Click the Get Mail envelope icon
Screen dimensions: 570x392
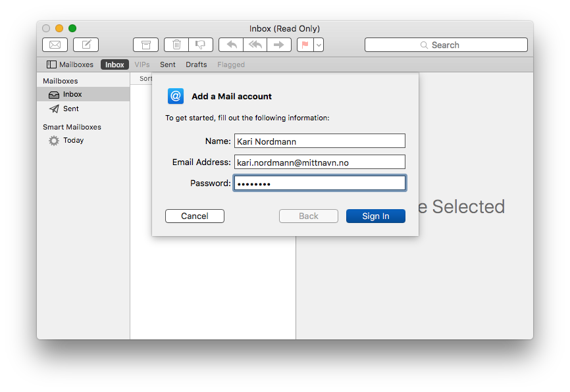click(55, 45)
